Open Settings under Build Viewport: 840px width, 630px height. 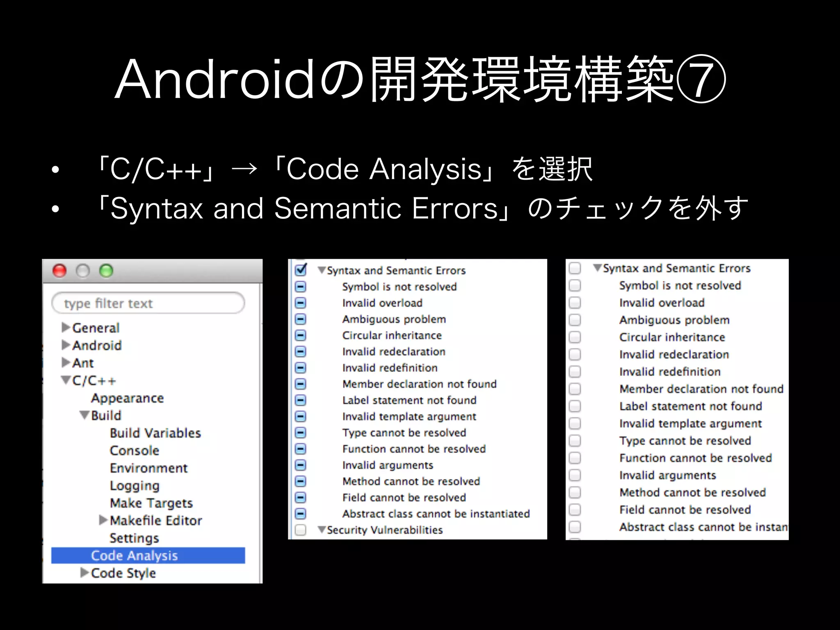click(134, 538)
